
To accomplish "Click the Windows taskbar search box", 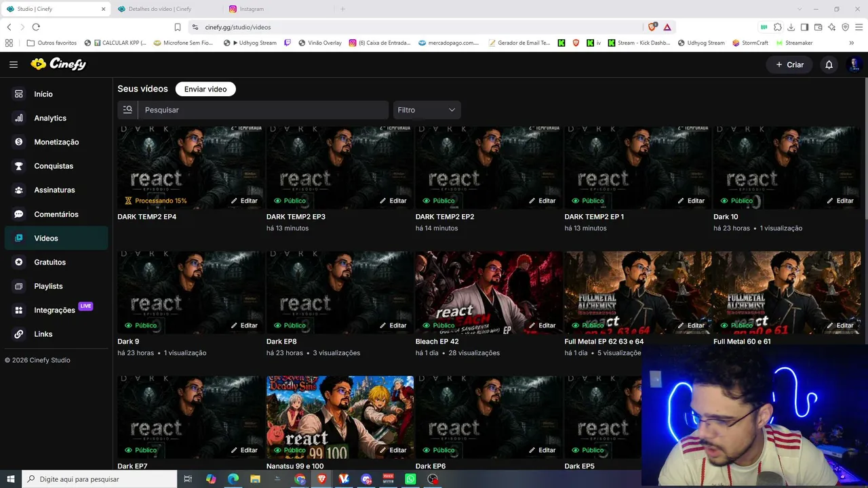I will [100, 479].
